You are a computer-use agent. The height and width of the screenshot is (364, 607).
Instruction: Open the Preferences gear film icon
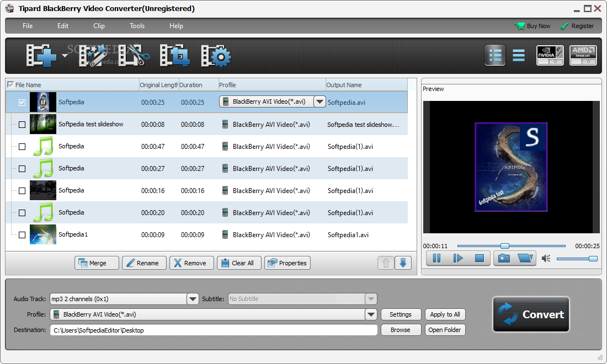pos(216,56)
